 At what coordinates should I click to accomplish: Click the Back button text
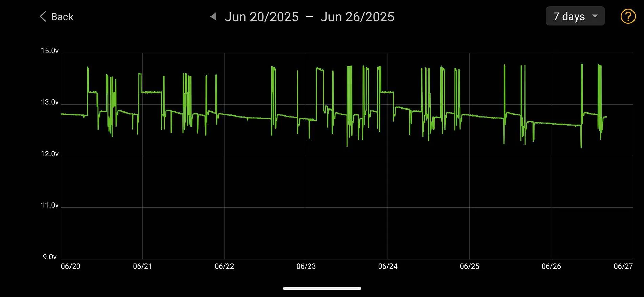62,17
